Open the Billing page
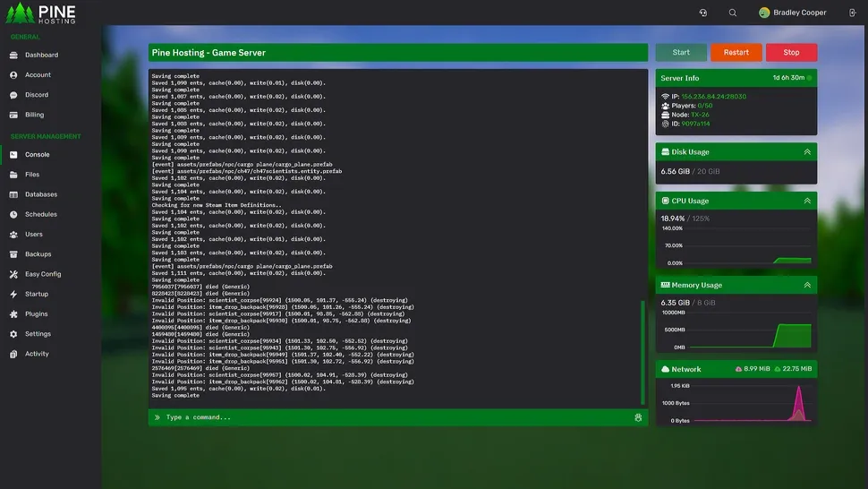868x489 pixels. click(x=34, y=115)
